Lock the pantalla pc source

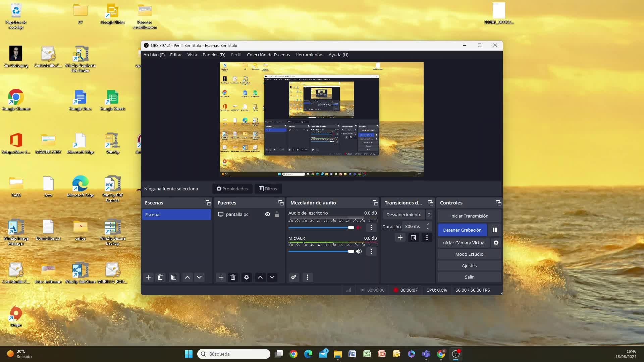point(277,214)
